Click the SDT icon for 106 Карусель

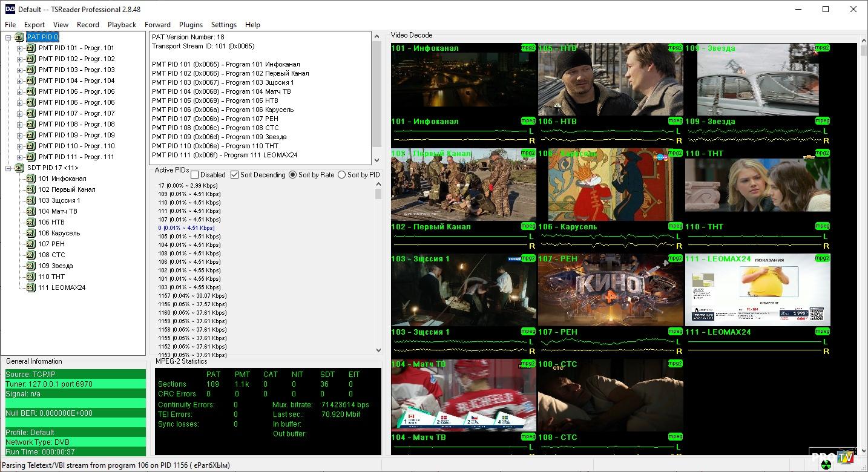[x=31, y=233]
